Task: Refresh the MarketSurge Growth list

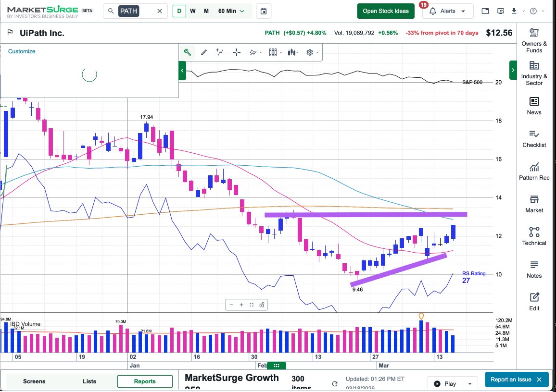Action: [x=334, y=384]
